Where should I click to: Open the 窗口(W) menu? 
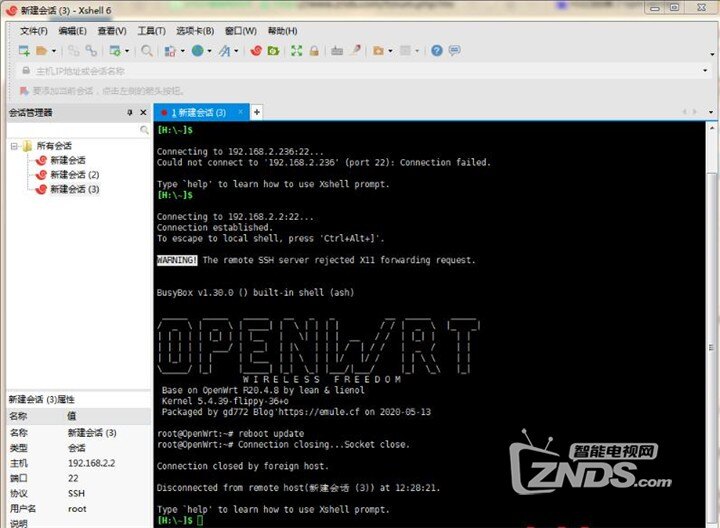[241, 31]
